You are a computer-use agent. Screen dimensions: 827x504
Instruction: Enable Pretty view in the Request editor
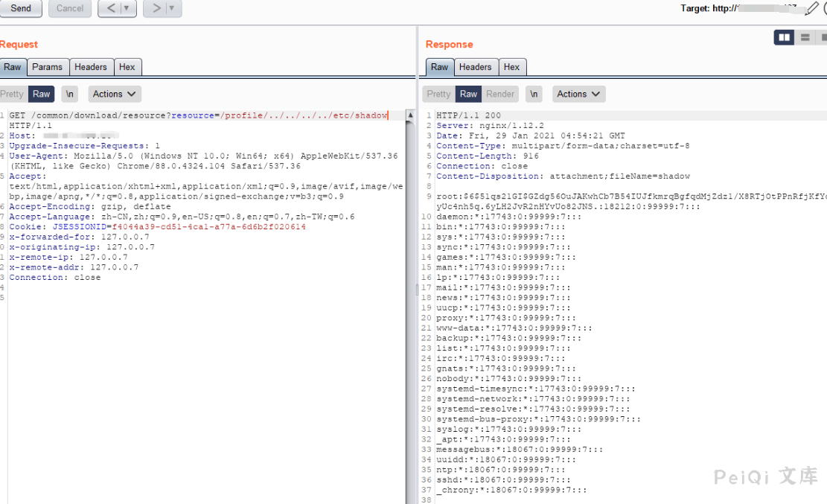[12, 94]
